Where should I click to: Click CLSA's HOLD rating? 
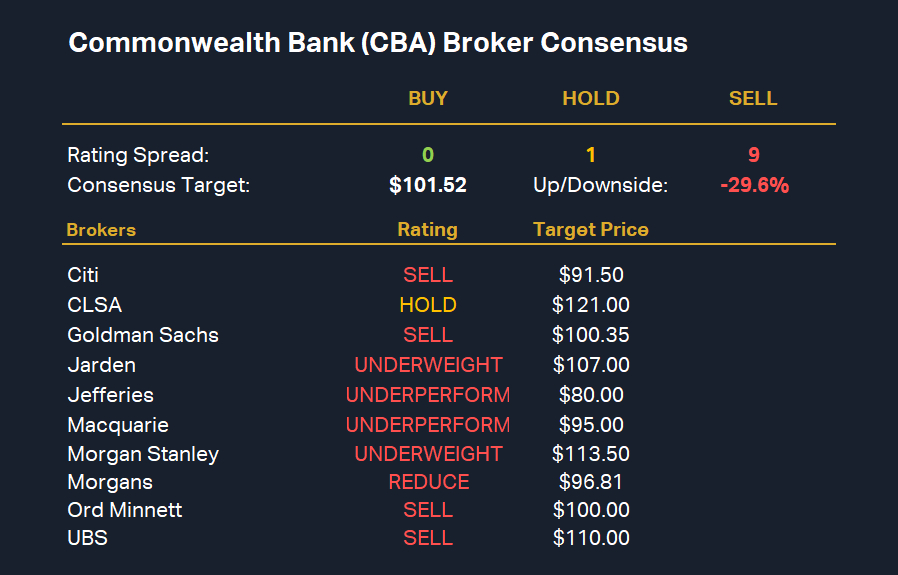point(428,305)
